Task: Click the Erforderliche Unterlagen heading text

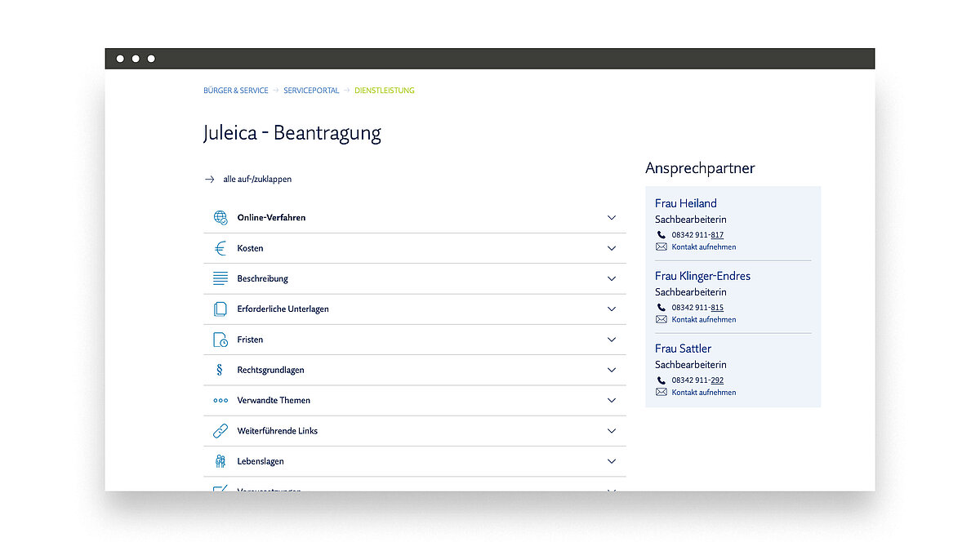Action: pyautogui.click(x=283, y=309)
